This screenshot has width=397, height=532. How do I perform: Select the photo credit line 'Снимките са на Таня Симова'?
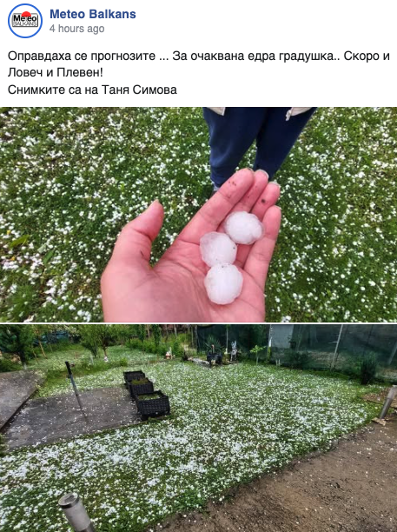92,90
